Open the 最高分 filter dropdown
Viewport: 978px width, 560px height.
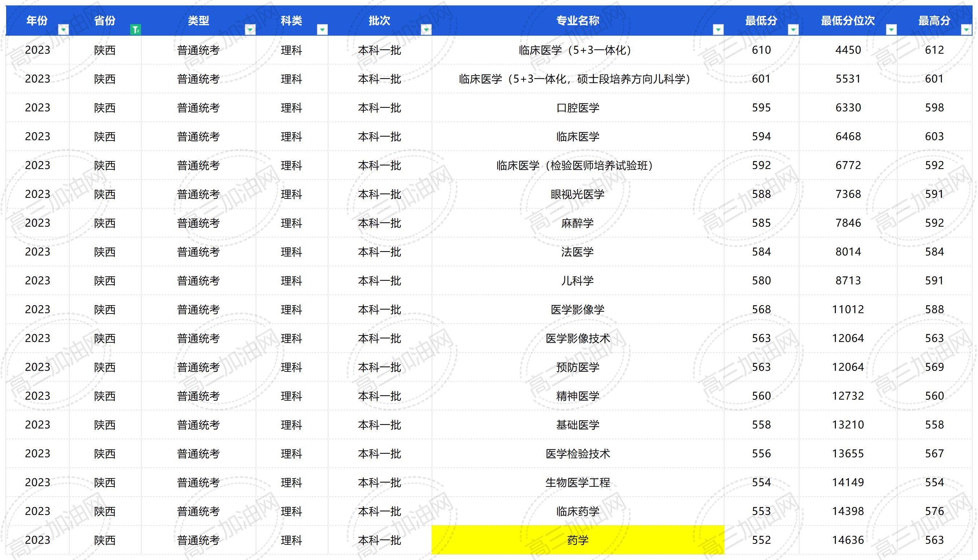click(x=966, y=30)
